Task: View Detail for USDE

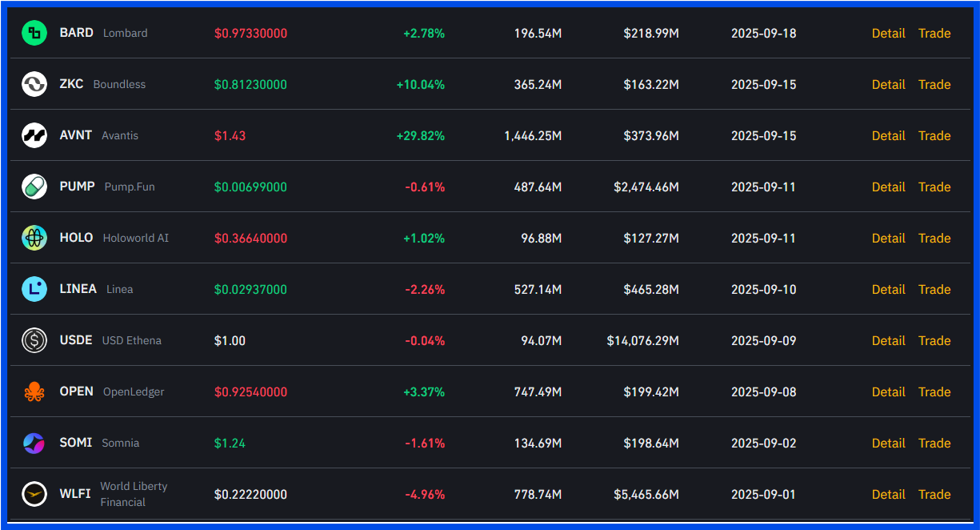Action: [888, 340]
